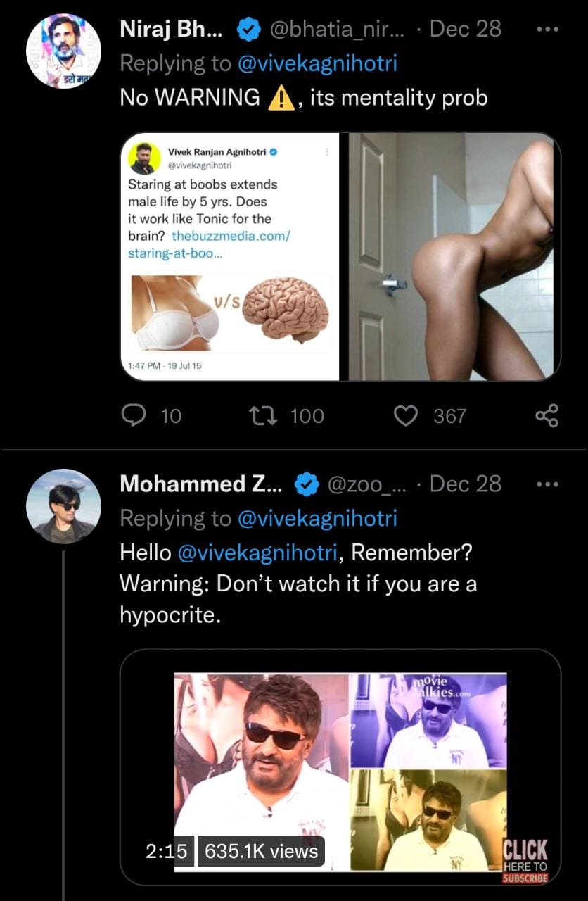
Task: Click the Niraj Bh... display name
Action: coord(171,29)
